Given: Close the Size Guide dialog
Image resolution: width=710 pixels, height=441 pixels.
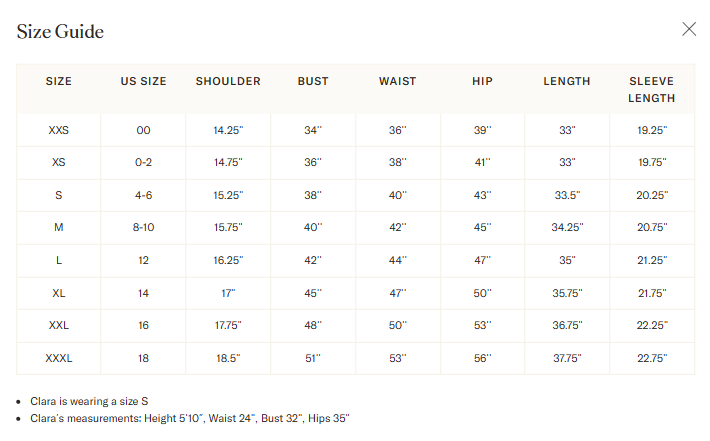Looking at the screenshot, I should click(x=689, y=29).
